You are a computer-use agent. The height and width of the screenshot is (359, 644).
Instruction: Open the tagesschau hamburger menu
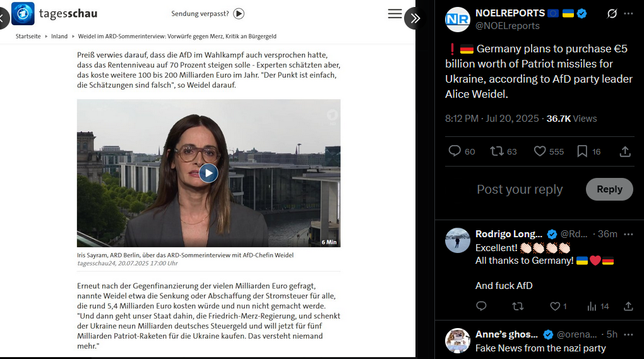395,13
